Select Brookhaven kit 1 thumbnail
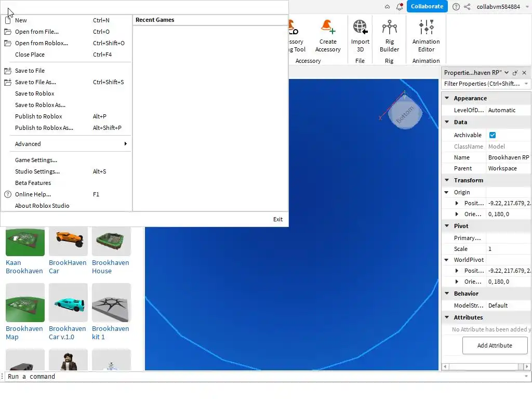The width and height of the screenshot is (532, 399). (x=111, y=303)
